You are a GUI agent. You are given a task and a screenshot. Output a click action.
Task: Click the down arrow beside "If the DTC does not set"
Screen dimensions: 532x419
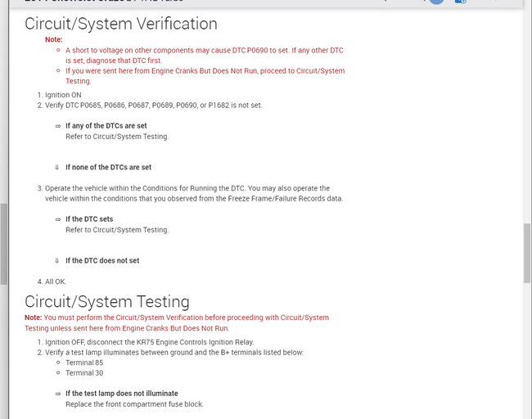(57, 261)
